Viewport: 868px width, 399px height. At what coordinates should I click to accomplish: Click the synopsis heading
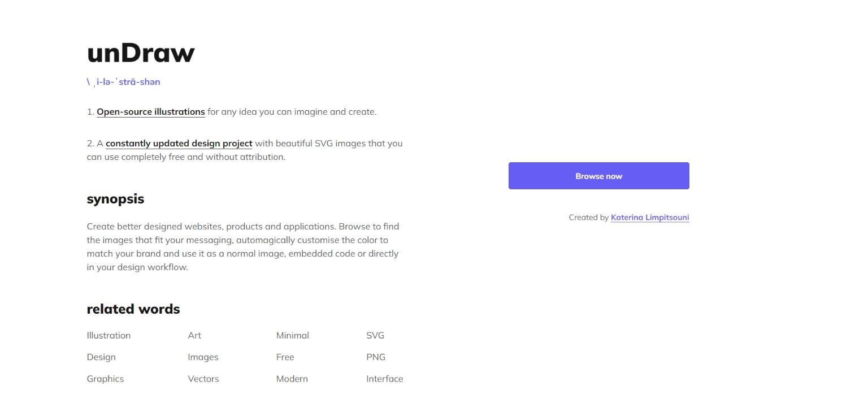pyautogui.click(x=115, y=199)
